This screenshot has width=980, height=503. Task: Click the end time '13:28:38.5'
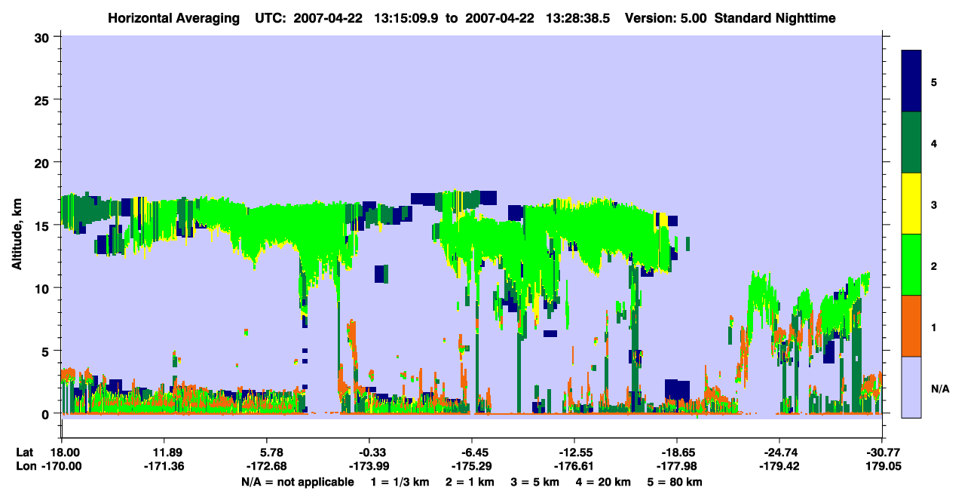pyautogui.click(x=577, y=17)
